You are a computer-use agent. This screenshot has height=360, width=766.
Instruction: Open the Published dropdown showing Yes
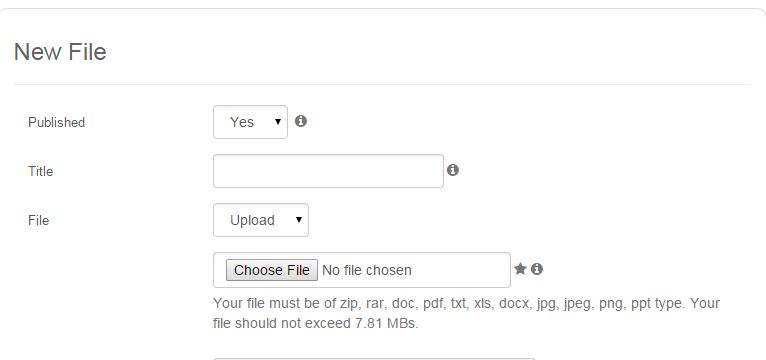250,122
